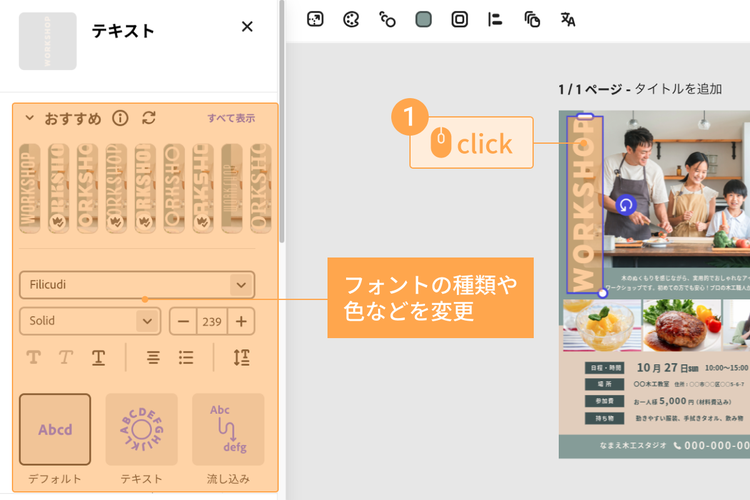Decrease font size with the minus button
750x500 pixels.
tap(183, 321)
